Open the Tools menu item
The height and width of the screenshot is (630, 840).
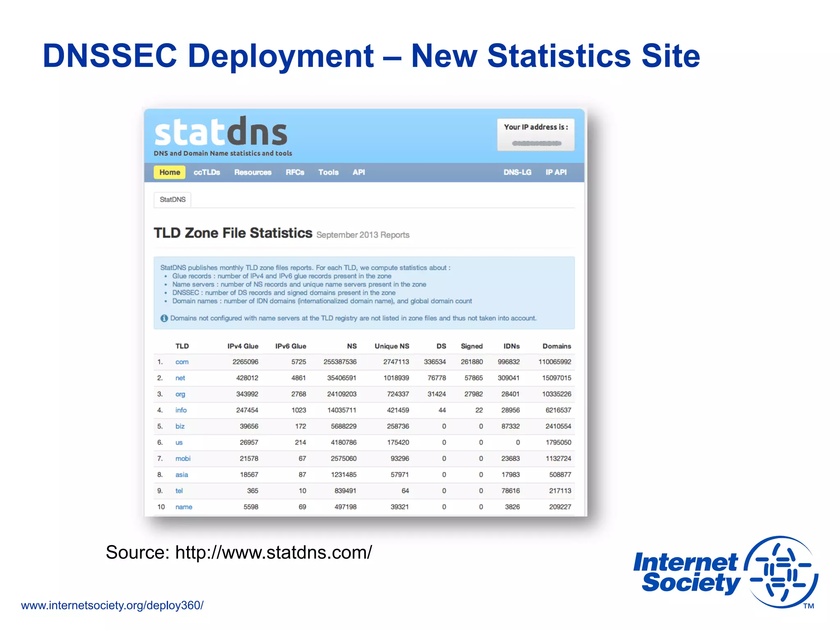[329, 172]
